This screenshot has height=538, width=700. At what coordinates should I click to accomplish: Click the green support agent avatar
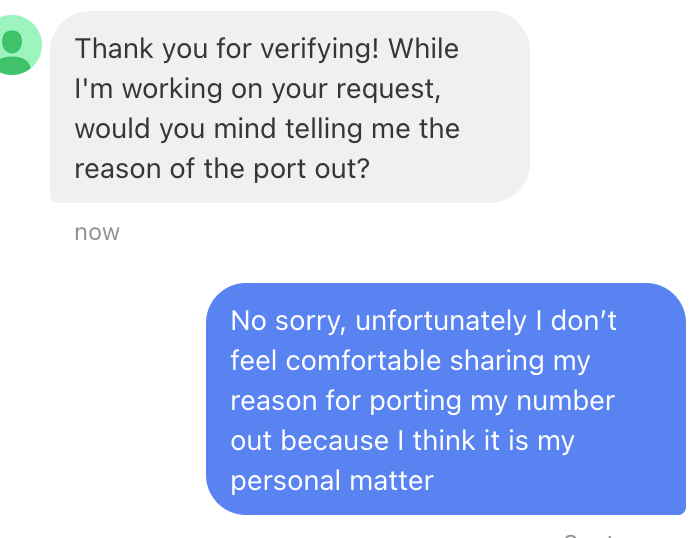click(x=14, y=46)
